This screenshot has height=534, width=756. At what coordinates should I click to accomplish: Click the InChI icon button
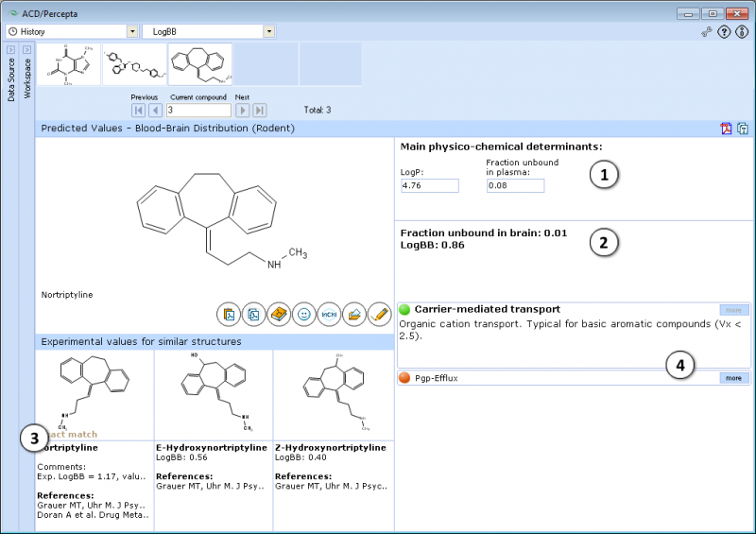click(x=329, y=315)
